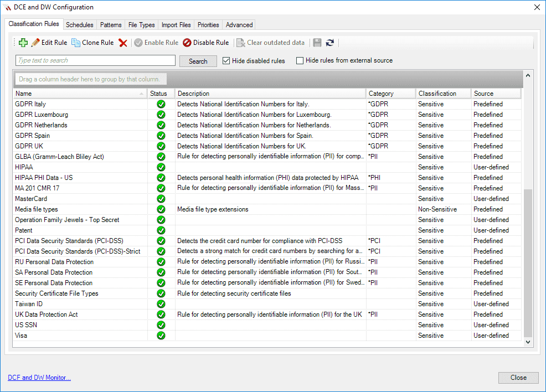Select PCI Data Security Standards (PCI-DSS)-Strict row
546x392 pixels.
pos(267,251)
